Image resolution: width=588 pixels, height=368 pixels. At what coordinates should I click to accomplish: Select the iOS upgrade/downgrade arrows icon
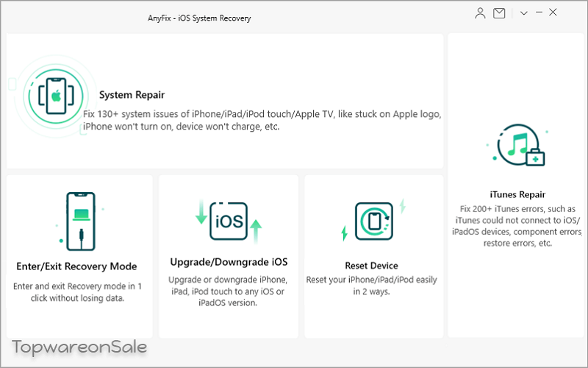[x=229, y=222]
